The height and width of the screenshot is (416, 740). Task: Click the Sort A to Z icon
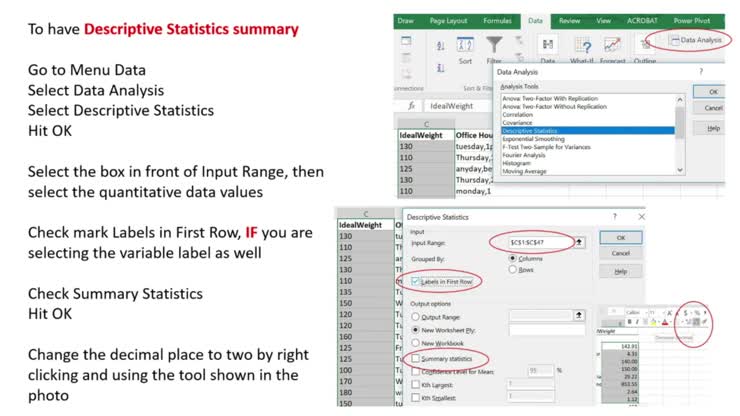click(440, 46)
